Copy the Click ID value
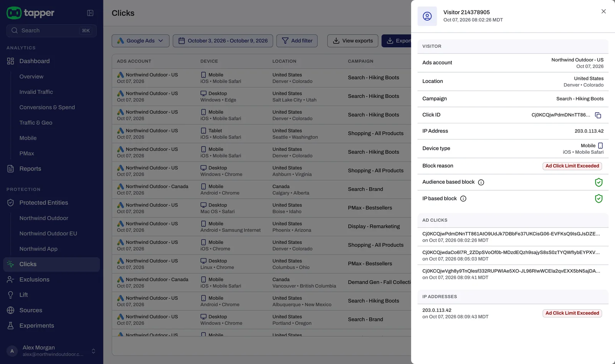 click(x=598, y=115)
